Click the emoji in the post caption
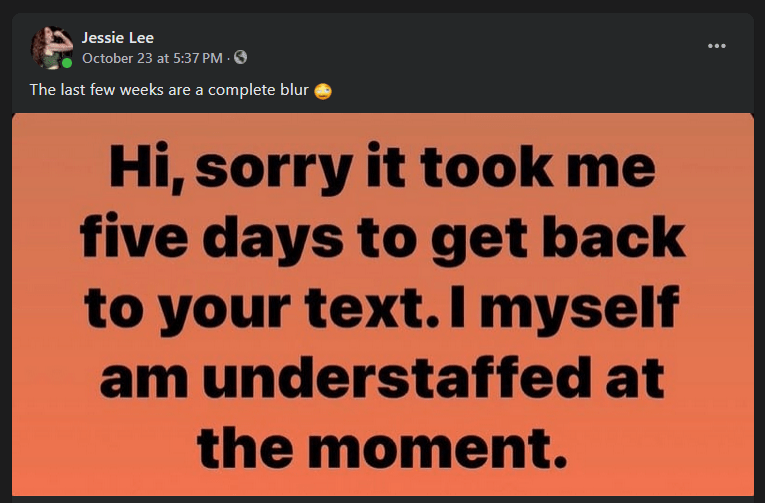Image resolution: width=765 pixels, height=503 pixels. pos(322,91)
